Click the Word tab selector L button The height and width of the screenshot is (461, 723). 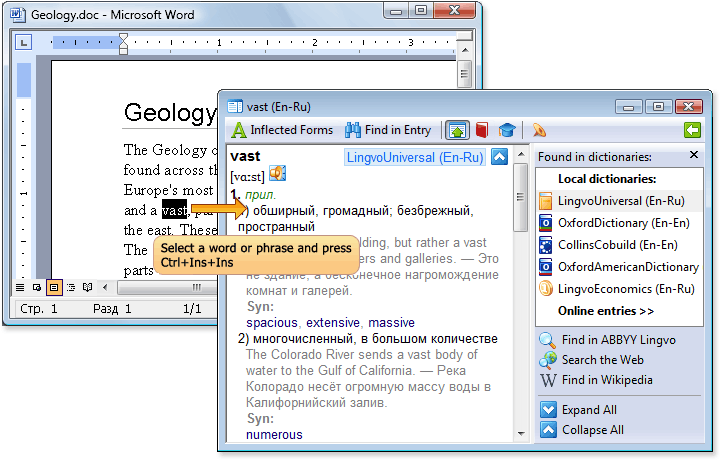[x=23, y=42]
